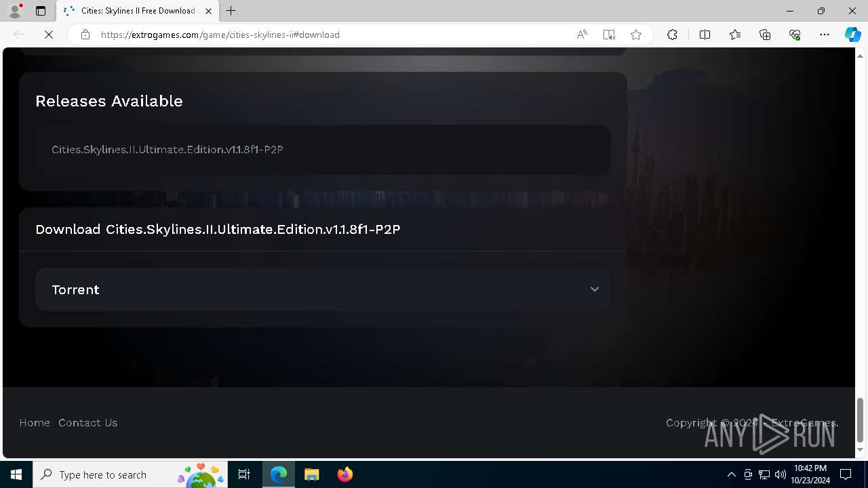Viewport: 868px width, 488px height.
Task: Go to the Home footer link
Action: coord(35,422)
